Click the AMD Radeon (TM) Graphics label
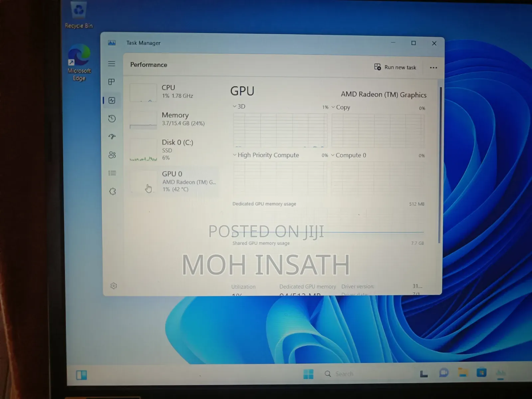Image resolution: width=532 pixels, height=399 pixels. [383, 94]
